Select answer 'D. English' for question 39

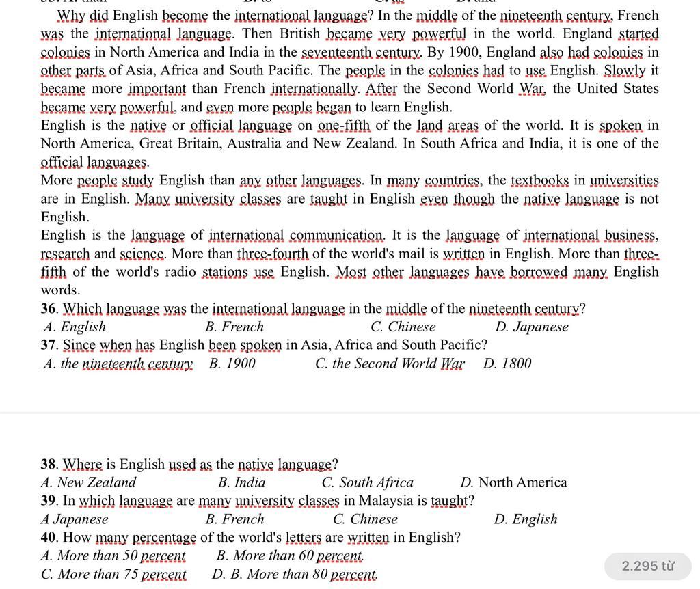pos(526,519)
